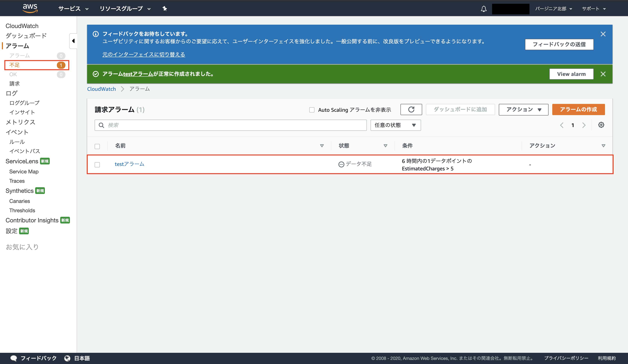
Task: Check the select-all alarms header checkbox
Action: [97, 146]
